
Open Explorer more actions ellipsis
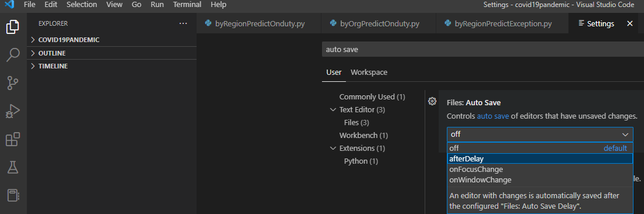click(183, 24)
